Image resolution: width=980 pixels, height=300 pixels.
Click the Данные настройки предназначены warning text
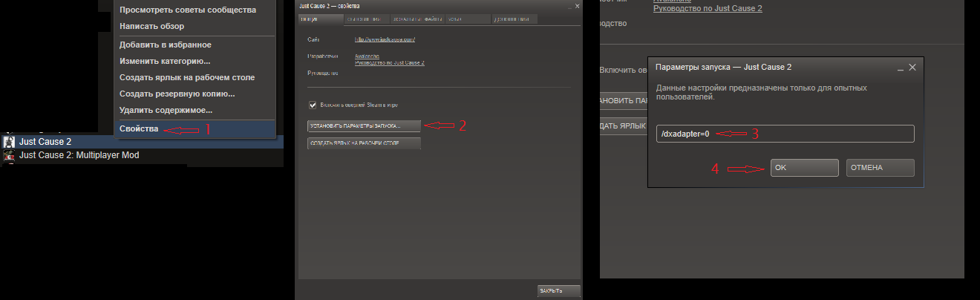tap(762, 92)
